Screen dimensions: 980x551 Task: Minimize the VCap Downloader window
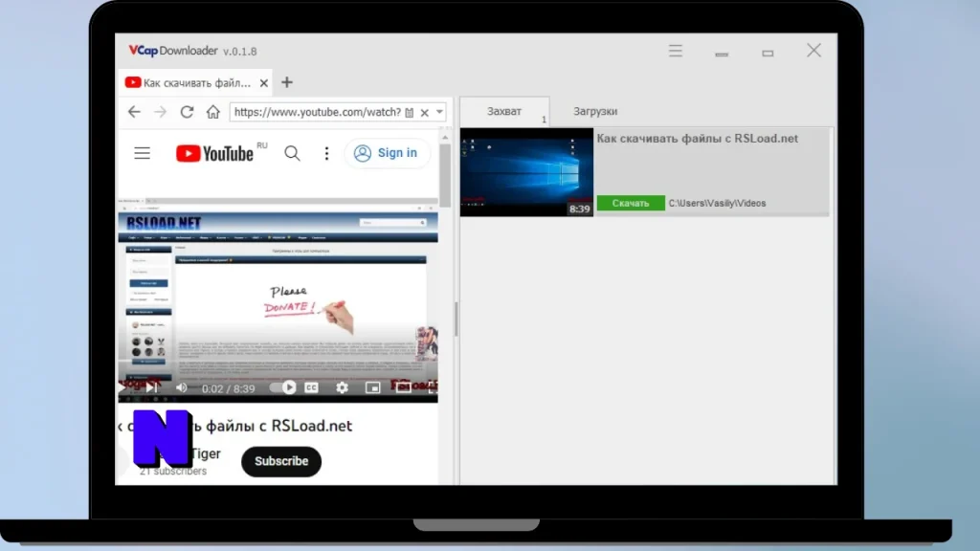[722, 55]
